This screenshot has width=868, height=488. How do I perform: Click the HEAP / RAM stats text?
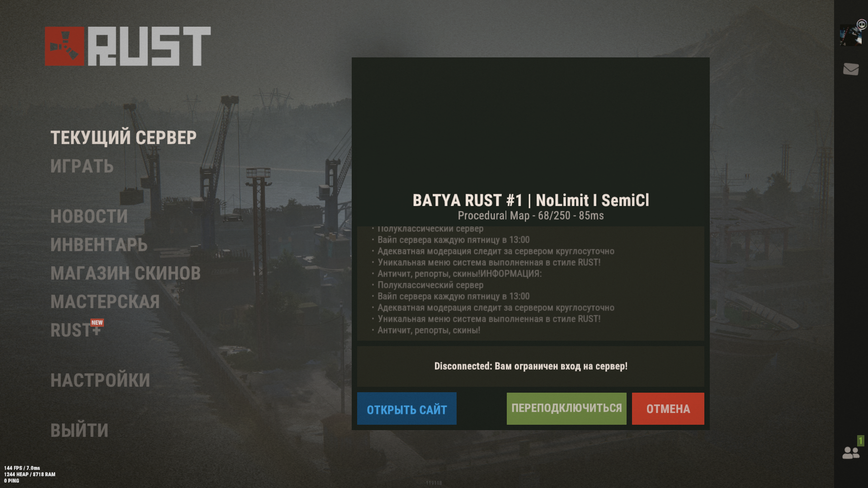click(30, 474)
